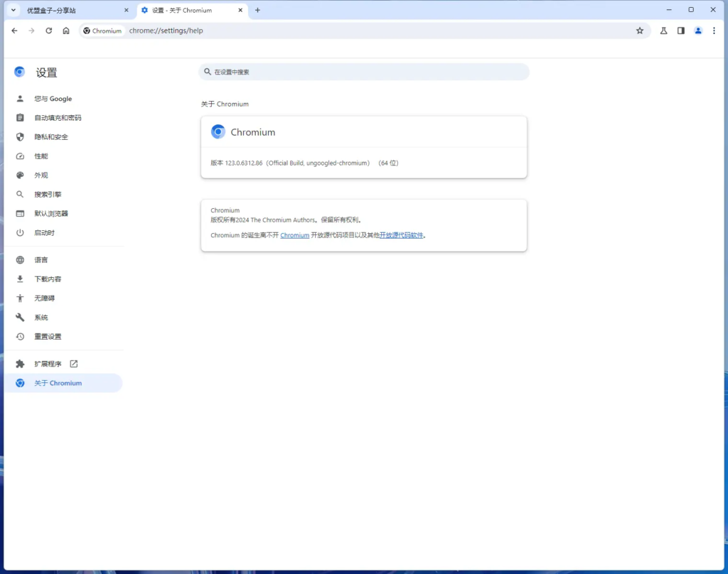The height and width of the screenshot is (574, 728).
Task: Click the back navigation arrow
Action: tap(14, 31)
